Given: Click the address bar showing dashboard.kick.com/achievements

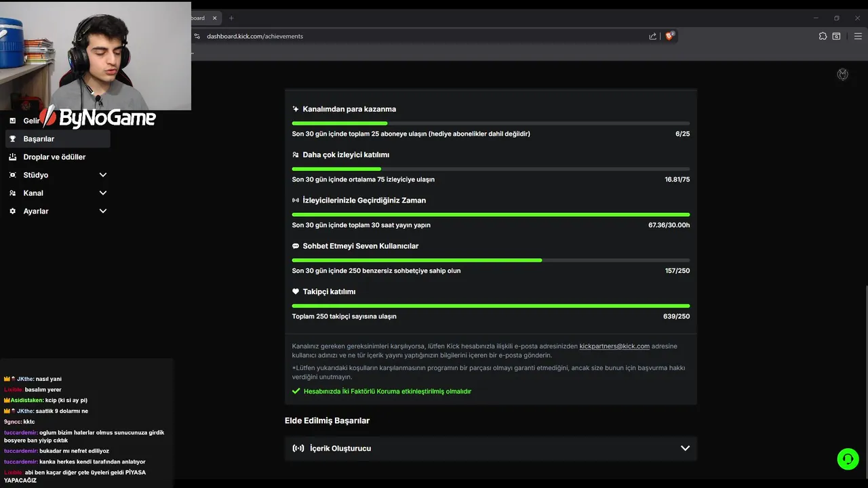Looking at the screenshot, I should (407, 36).
